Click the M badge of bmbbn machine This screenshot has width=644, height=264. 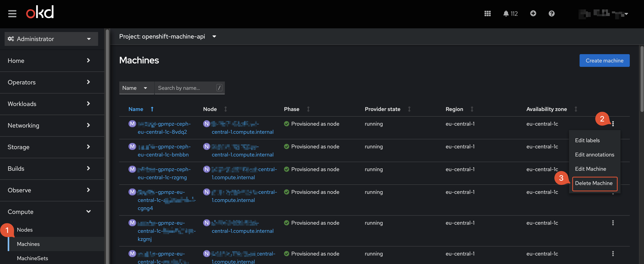[x=132, y=146]
